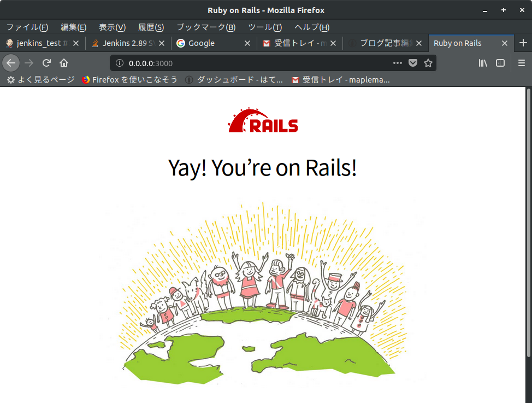This screenshot has width=532, height=403.
Task: Click the Rails logo image
Action: point(263,120)
